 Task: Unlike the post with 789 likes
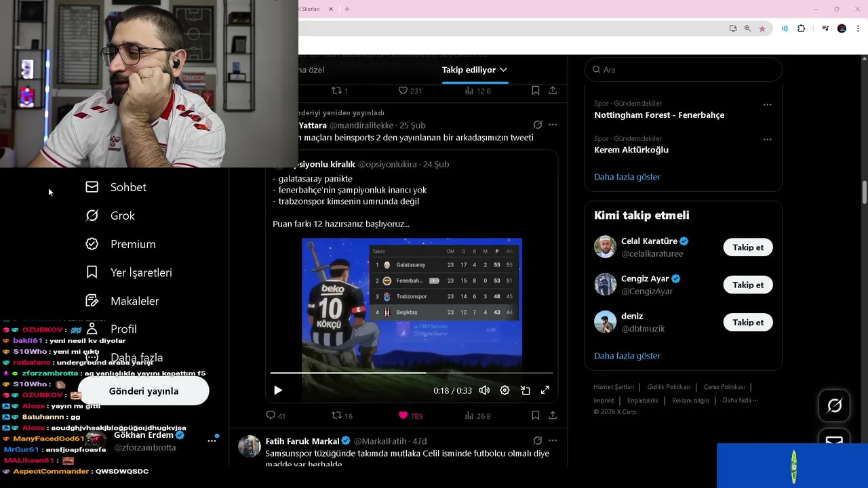coord(410,415)
